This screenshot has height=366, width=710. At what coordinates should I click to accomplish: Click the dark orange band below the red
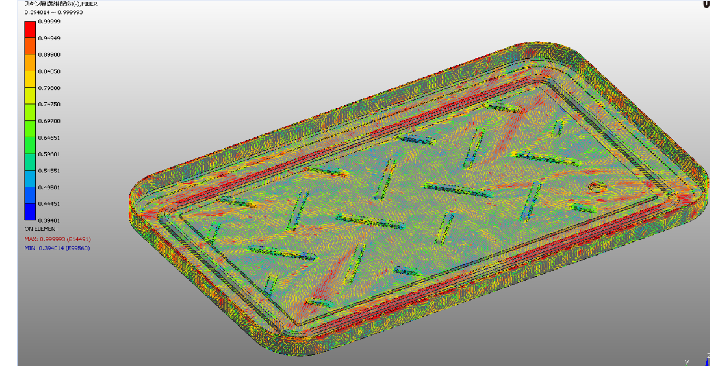coord(29,46)
